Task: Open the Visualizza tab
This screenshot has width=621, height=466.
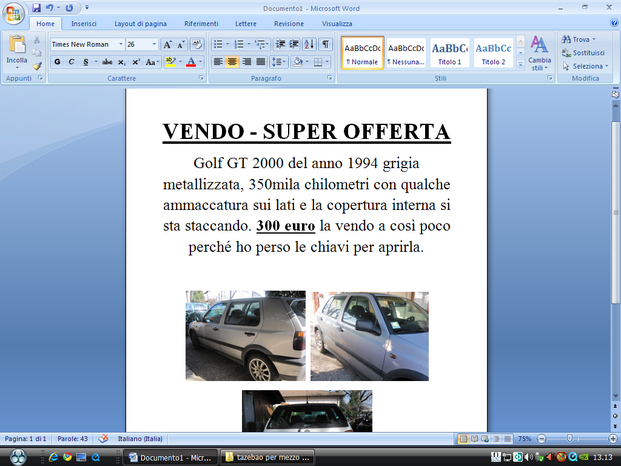Action: [337, 24]
